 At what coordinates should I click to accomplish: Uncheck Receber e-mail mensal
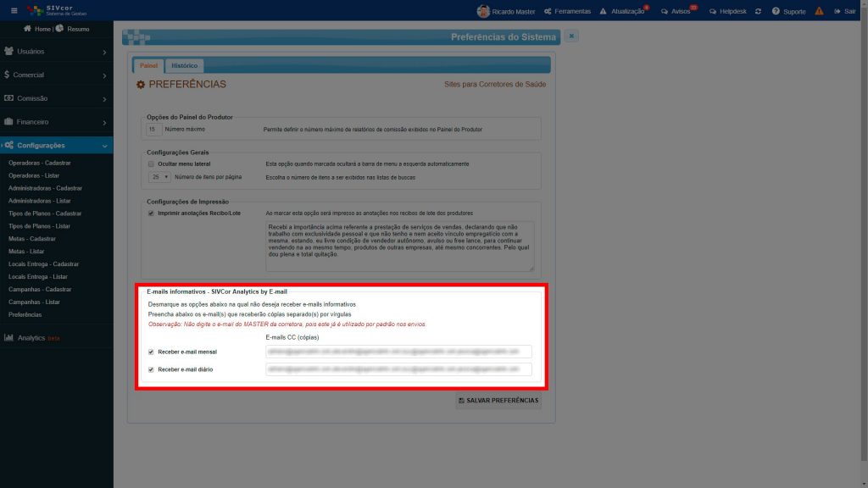[151, 352]
